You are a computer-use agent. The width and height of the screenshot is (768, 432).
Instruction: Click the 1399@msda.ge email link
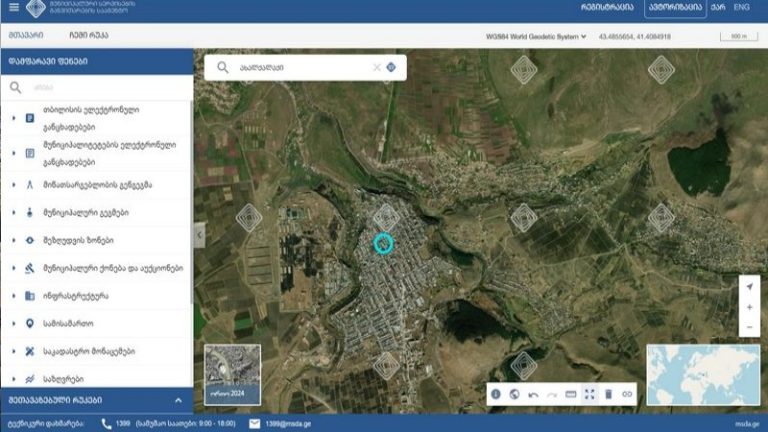tap(288, 424)
